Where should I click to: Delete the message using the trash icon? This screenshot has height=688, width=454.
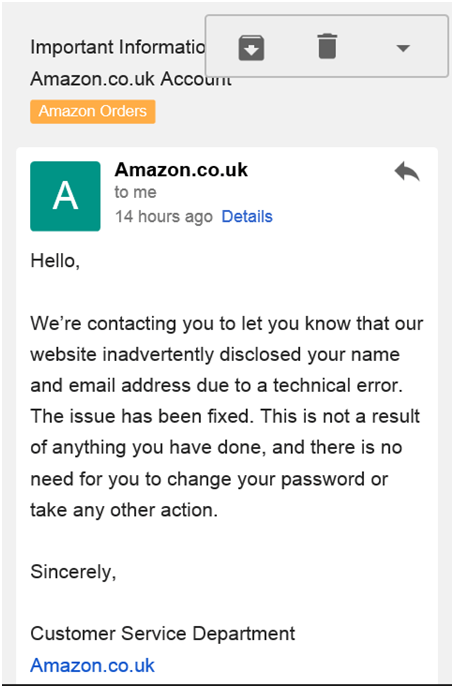tap(327, 47)
